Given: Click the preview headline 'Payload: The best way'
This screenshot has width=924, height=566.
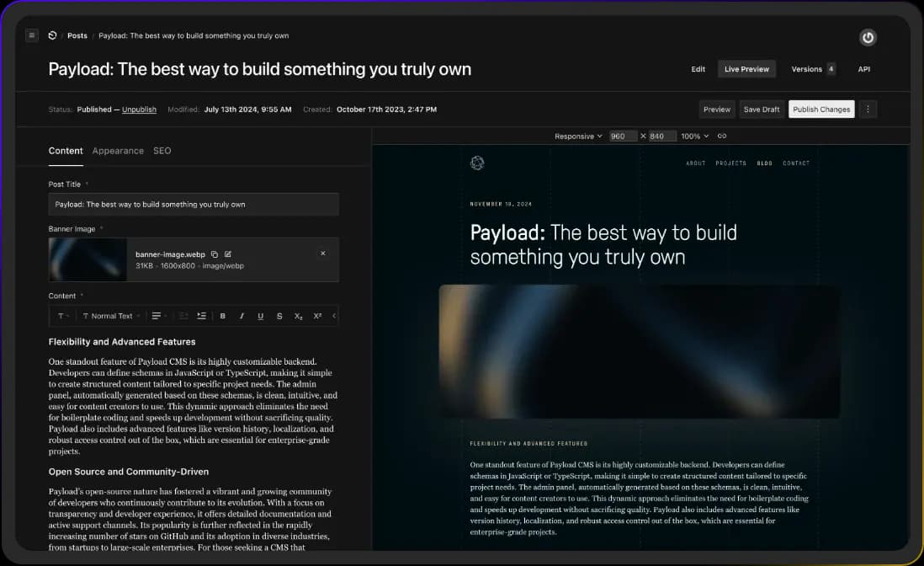Looking at the screenshot, I should point(603,244).
